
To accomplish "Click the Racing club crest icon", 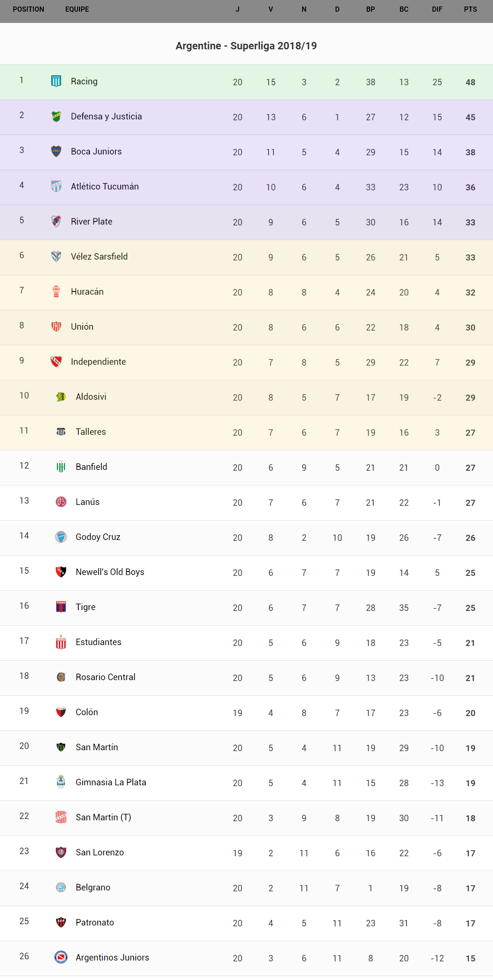I will coord(56,81).
